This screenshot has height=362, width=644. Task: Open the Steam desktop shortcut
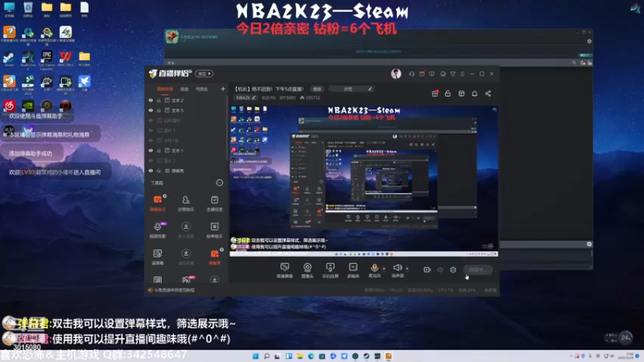[9, 59]
